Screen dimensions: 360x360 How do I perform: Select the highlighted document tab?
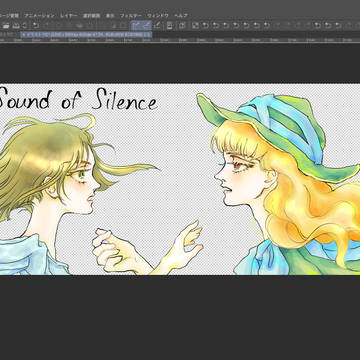[x=86, y=34]
